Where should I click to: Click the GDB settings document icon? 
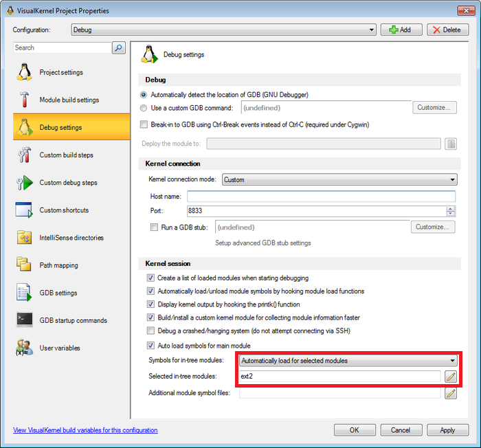(x=24, y=293)
